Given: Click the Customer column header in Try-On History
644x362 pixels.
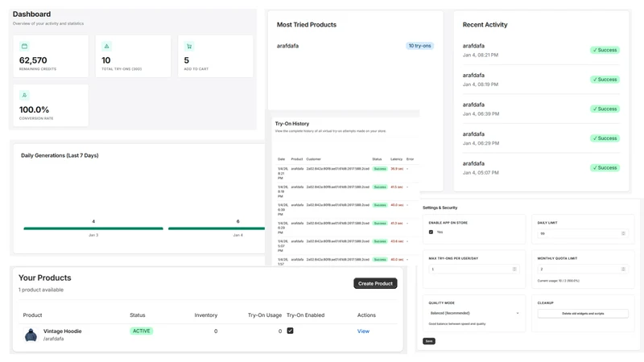Looking at the screenshot, I should point(313,158).
